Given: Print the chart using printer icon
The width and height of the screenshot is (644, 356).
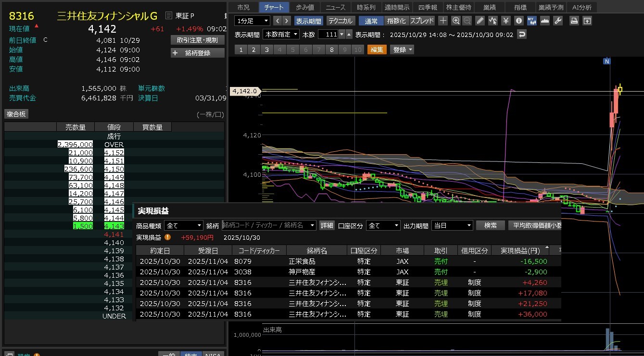Looking at the screenshot, I should (x=574, y=21).
